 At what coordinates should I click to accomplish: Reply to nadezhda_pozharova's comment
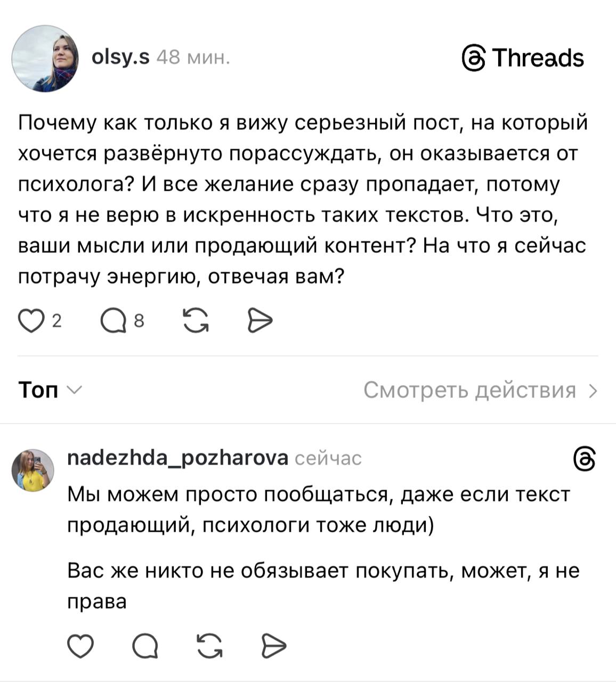(144, 646)
